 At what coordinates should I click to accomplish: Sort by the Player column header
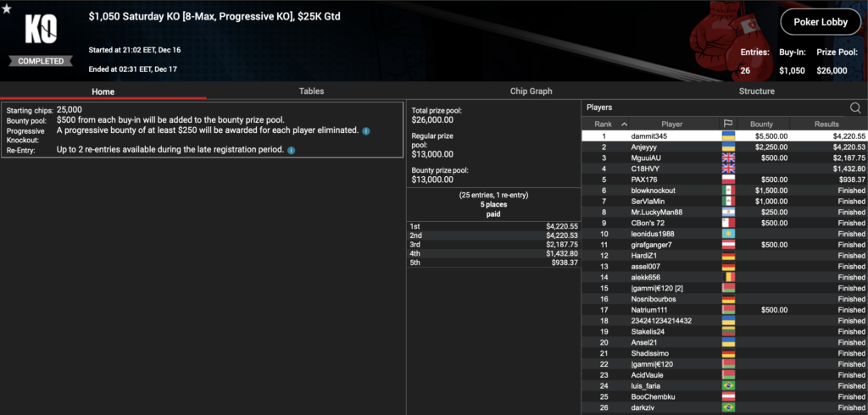tap(671, 124)
